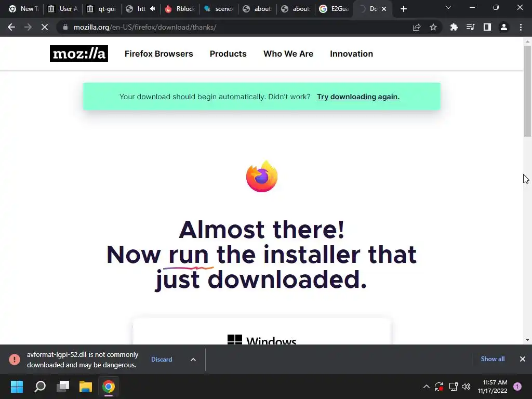
Task: Click the Chrome taskbar icon
Action: coord(109,387)
